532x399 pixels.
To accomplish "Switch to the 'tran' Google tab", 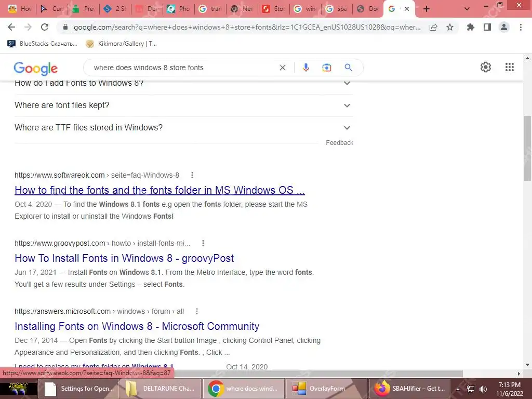I will [x=210, y=9].
